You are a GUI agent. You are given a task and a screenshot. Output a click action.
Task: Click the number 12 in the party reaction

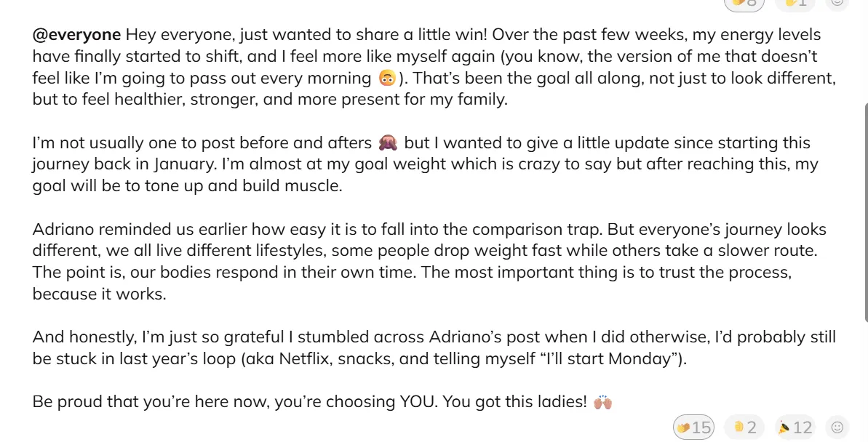[802, 427]
